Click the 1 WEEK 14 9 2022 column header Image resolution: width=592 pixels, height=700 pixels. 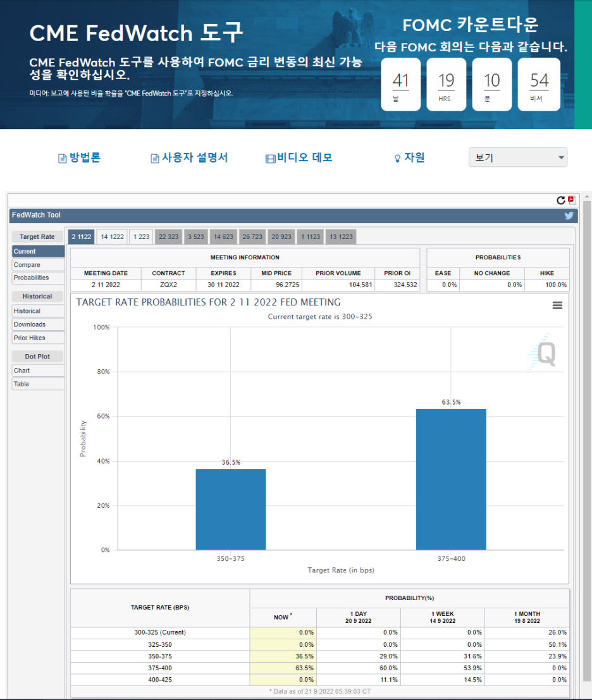[x=443, y=617]
